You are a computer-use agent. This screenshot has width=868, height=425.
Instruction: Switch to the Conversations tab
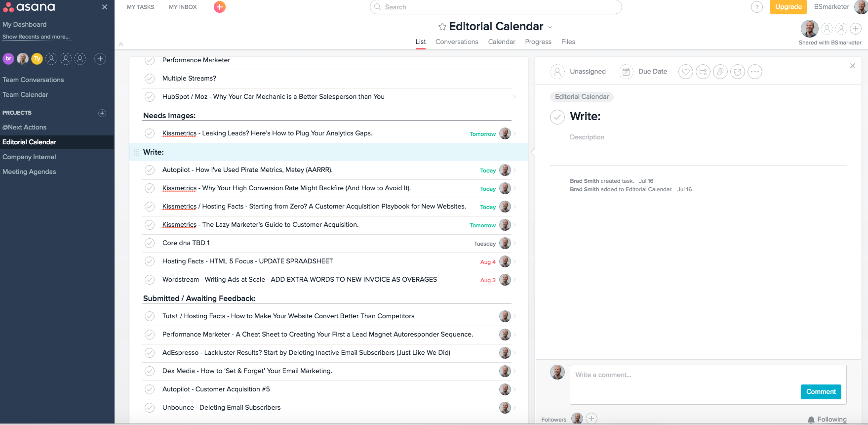[x=457, y=42]
